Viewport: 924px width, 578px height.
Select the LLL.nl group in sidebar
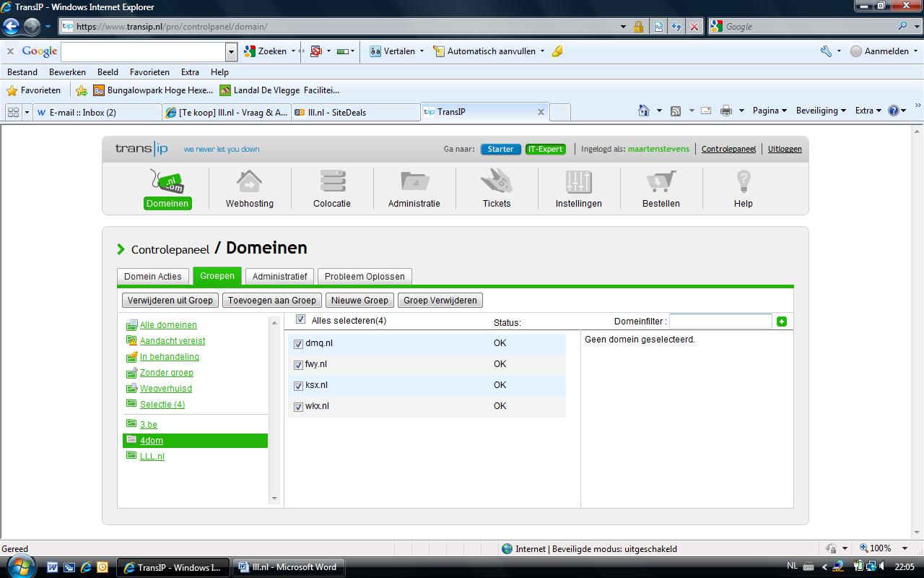pos(152,457)
